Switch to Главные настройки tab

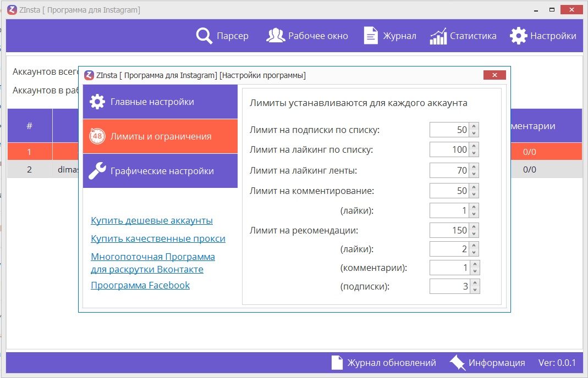click(x=160, y=102)
